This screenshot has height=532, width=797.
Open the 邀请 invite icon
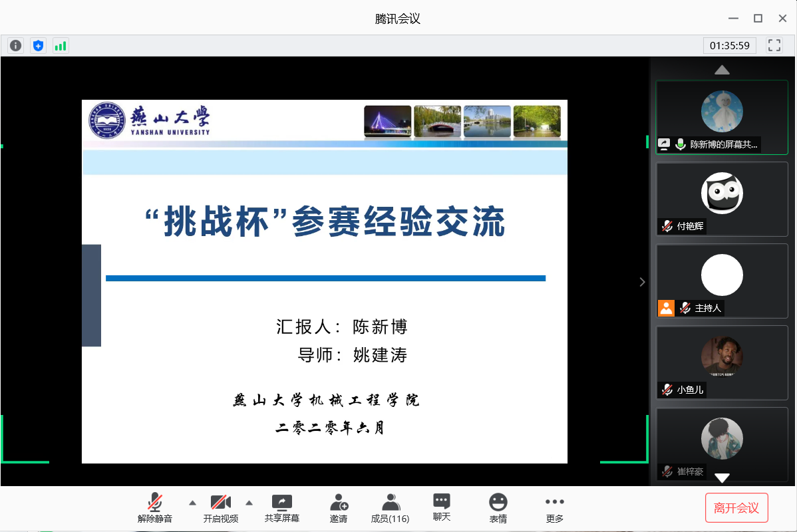coord(339,508)
